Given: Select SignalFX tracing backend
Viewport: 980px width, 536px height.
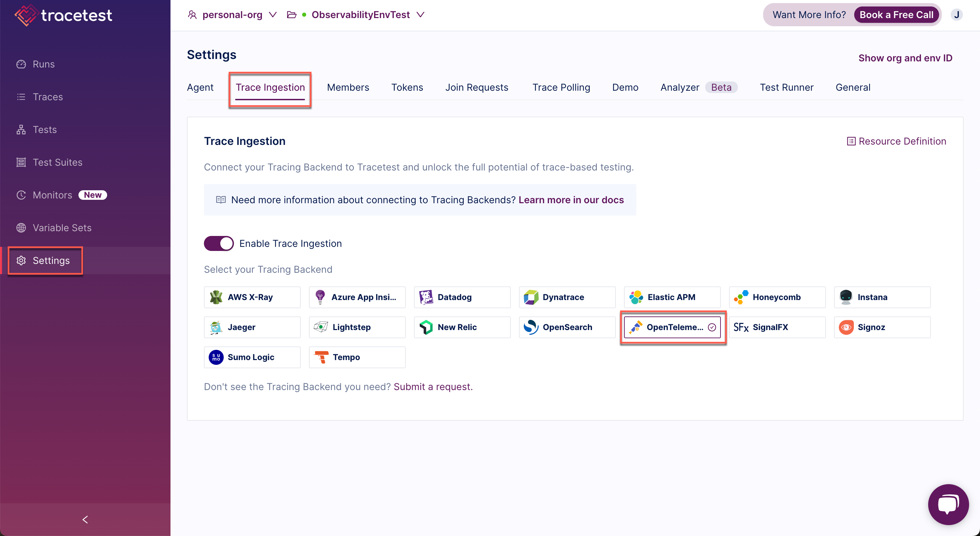Looking at the screenshot, I should (x=777, y=327).
